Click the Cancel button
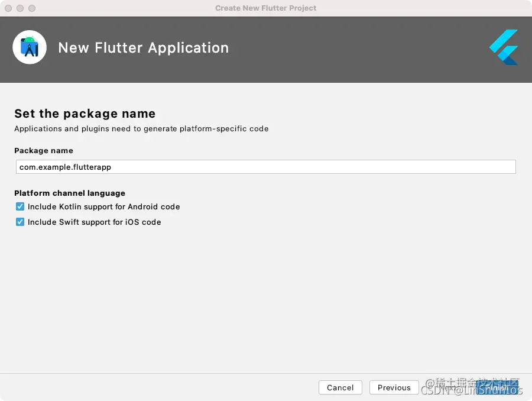 click(340, 387)
